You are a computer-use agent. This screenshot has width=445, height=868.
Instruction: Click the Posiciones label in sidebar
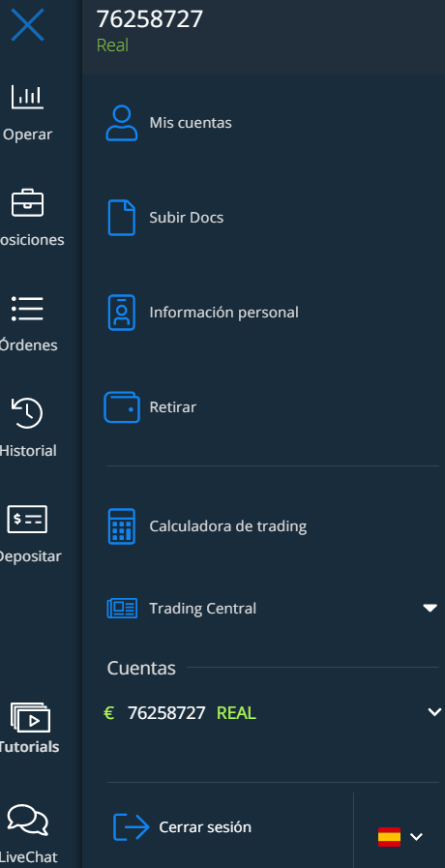32,240
